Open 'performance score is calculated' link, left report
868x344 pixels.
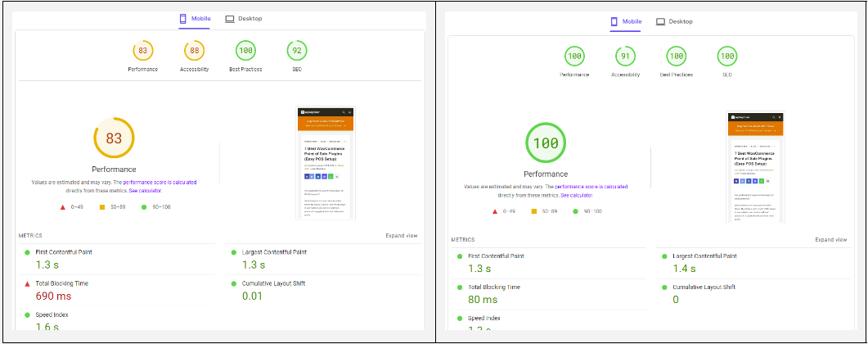160,182
